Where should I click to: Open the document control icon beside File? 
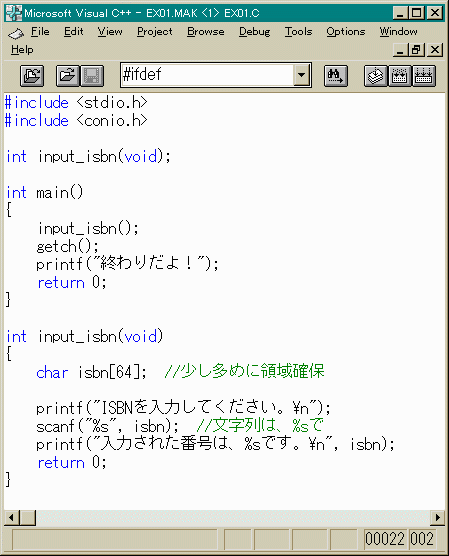16,33
